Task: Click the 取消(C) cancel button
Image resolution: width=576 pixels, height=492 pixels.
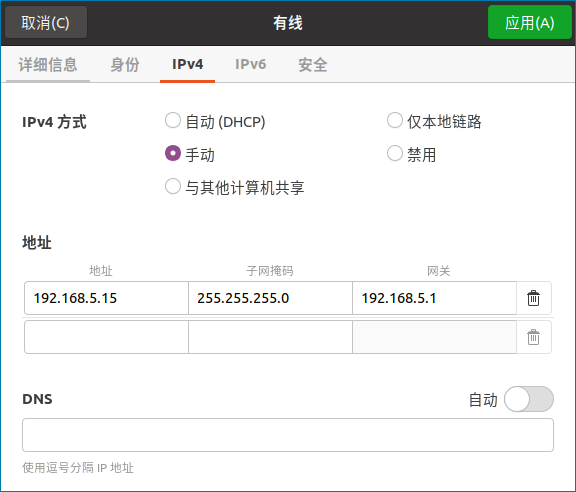Action: 46,23
